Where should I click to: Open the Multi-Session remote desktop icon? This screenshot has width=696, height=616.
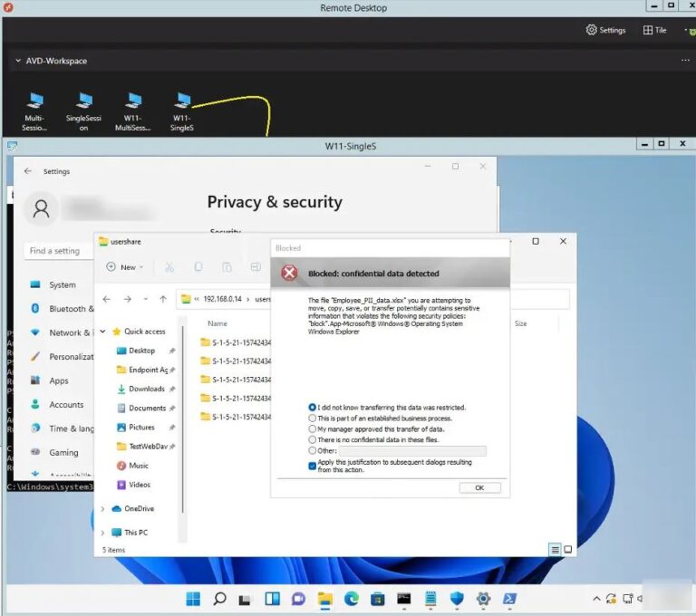[34, 111]
